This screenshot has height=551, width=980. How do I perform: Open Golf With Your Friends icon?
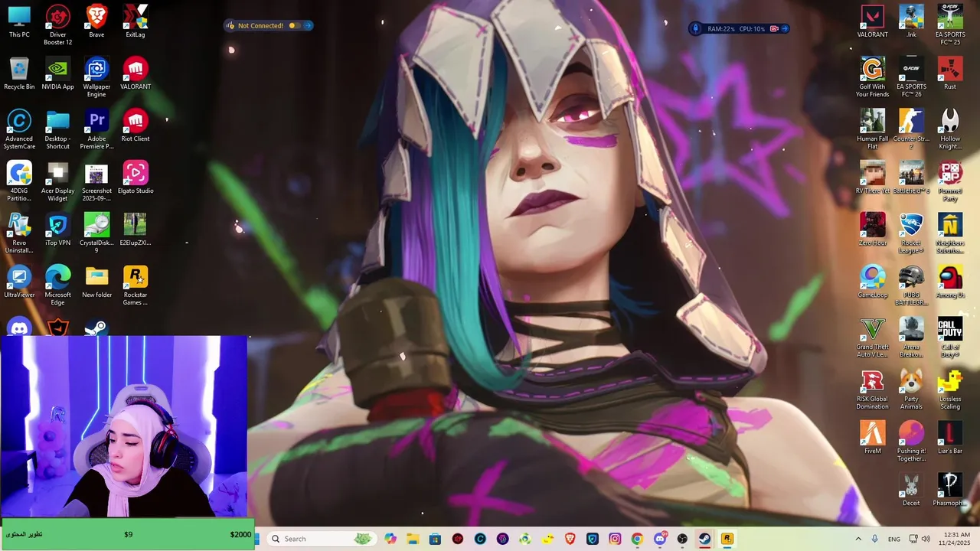click(x=873, y=77)
